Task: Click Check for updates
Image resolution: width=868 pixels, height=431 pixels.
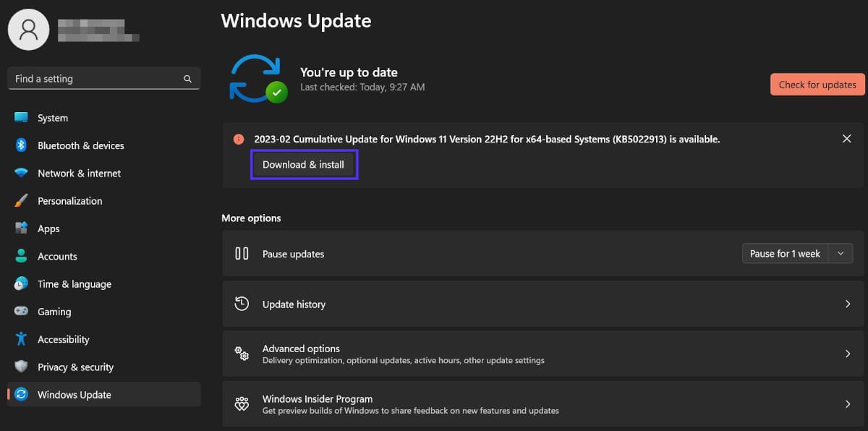Action: [x=817, y=84]
